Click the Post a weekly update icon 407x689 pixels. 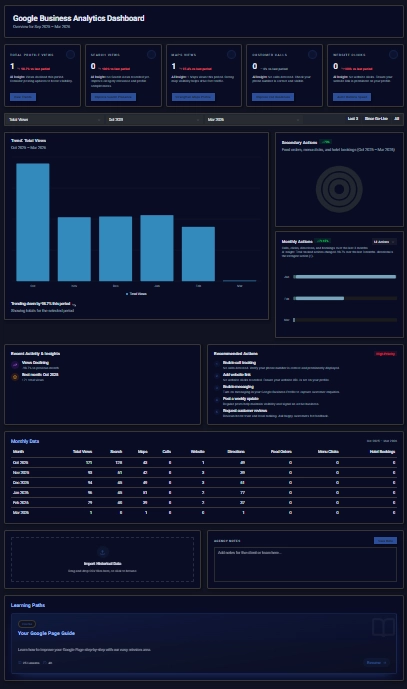(217, 400)
